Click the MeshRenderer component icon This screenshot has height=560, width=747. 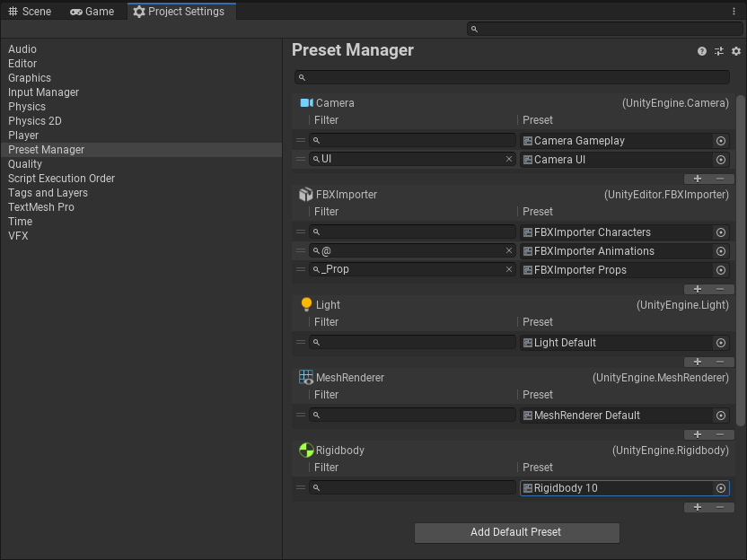(x=306, y=377)
